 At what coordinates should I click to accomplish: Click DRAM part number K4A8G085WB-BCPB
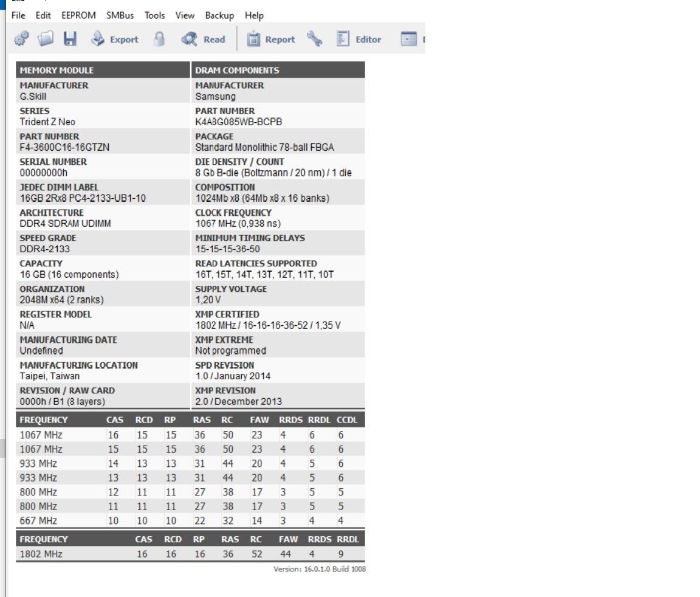tap(238, 122)
